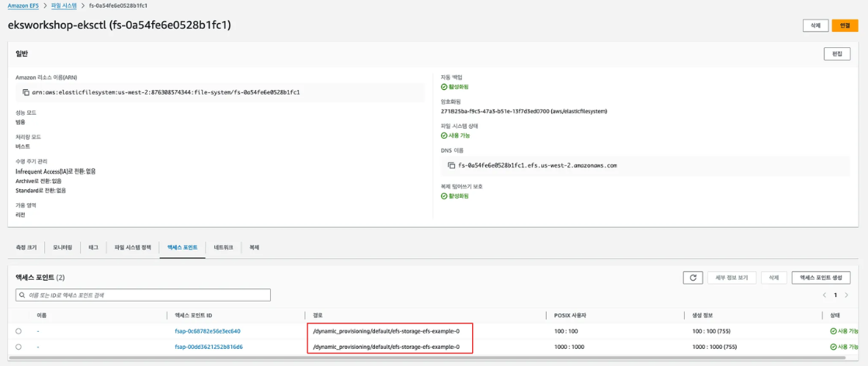Screen dimensions: 868x366
Task: Click creation info 1000 : 1000 (755)
Action: point(714,347)
